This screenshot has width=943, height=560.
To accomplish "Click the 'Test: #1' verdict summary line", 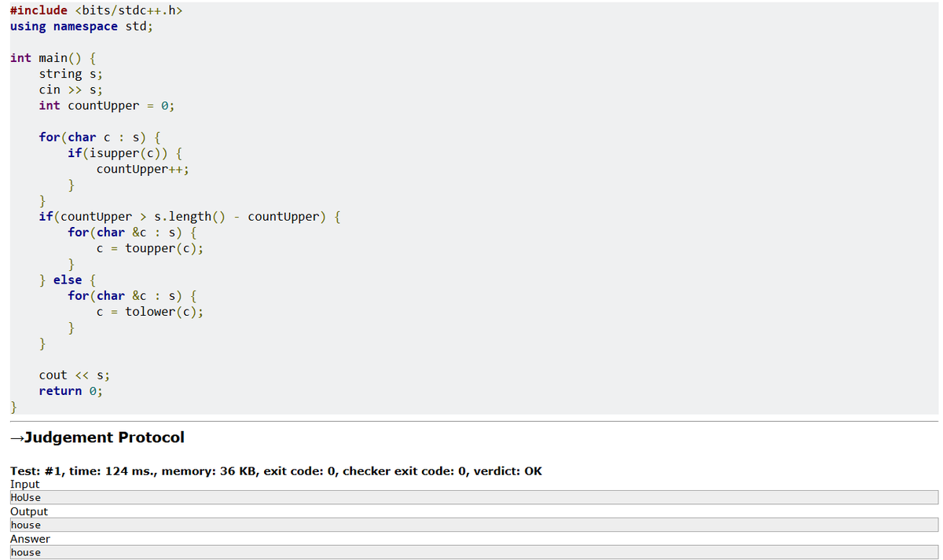I will tap(276, 471).
